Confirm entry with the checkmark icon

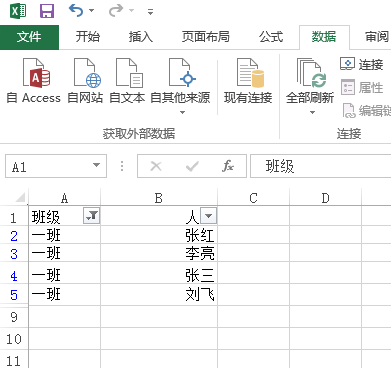(x=192, y=166)
